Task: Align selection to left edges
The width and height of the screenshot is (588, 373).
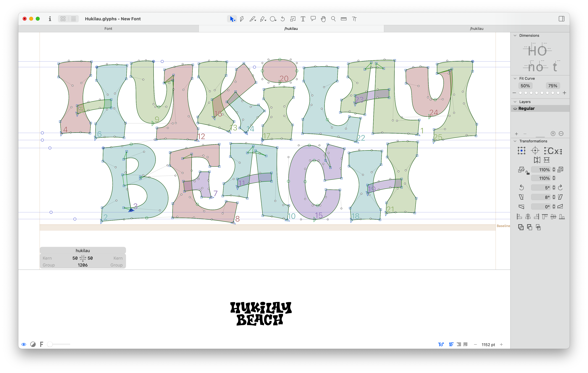Action: coord(519,217)
